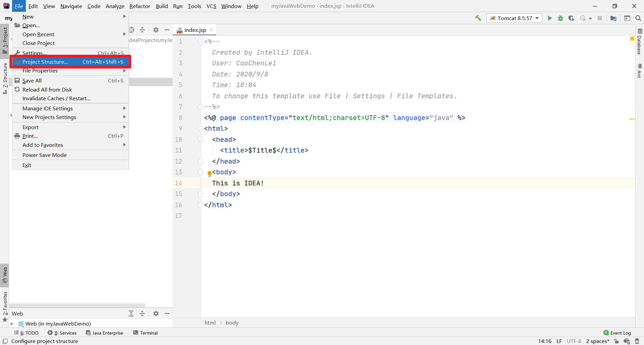This screenshot has width=644, height=345.
Task: Click Settings... in File menu
Action: (x=70, y=53)
